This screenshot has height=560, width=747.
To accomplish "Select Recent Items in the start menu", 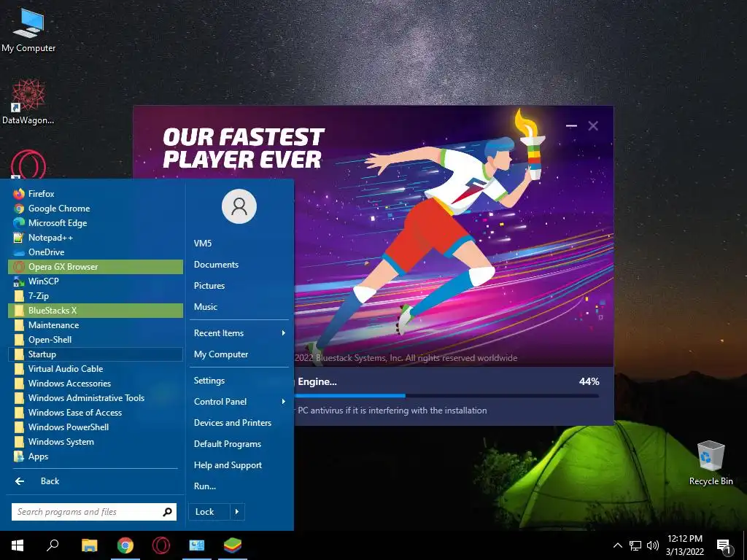I will (x=239, y=333).
